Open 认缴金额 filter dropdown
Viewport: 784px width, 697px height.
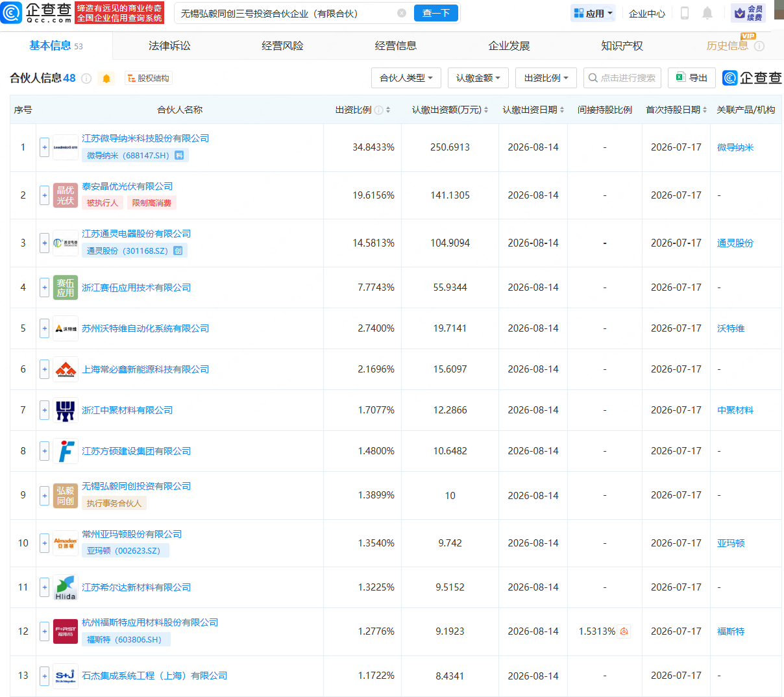[x=478, y=78]
